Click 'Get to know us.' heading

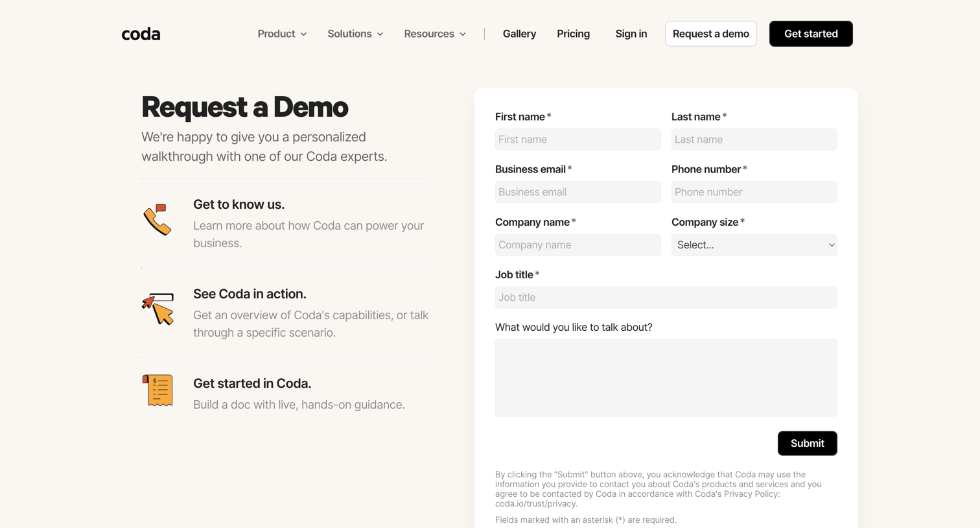pos(239,204)
